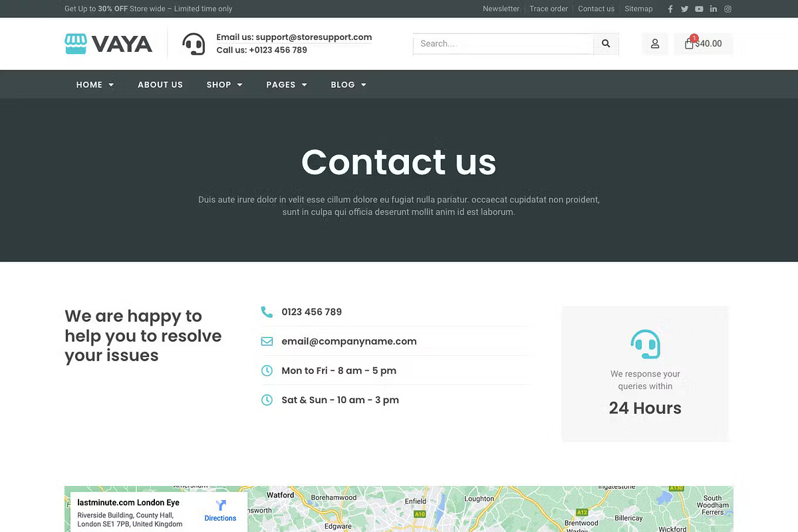Click the headset support icon in header

point(194,44)
